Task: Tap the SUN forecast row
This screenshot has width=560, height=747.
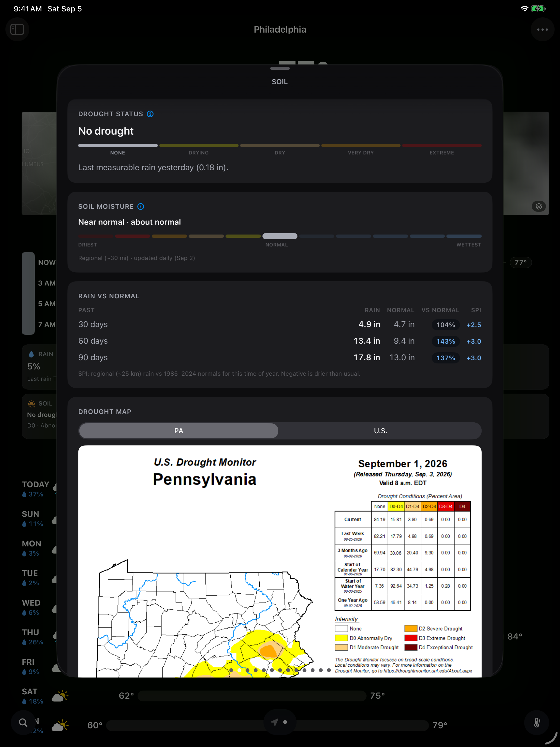Action: tap(39, 519)
